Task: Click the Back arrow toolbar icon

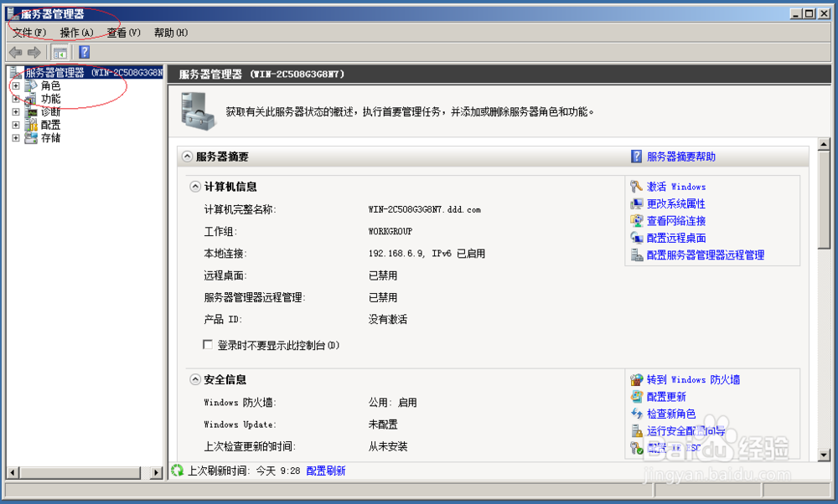Action: 15,52
